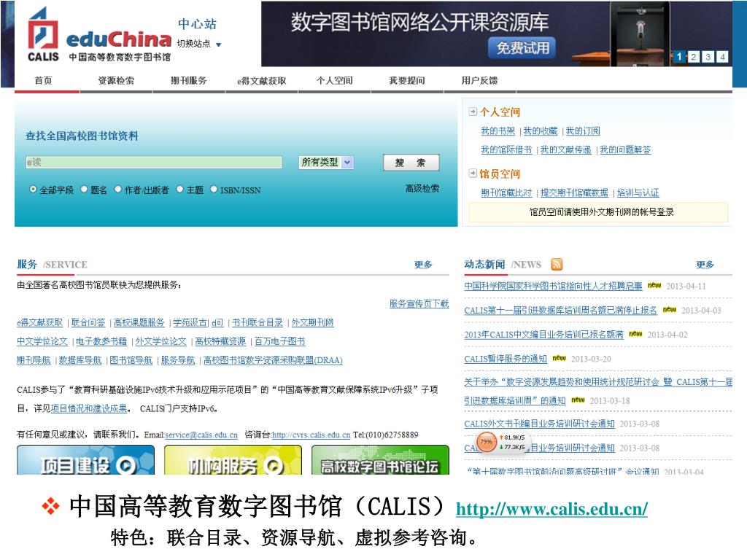Select the ISBN/ISSN radio button
Image resolution: width=747 pixels, height=560 pixels.
pyautogui.click(x=214, y=189)
